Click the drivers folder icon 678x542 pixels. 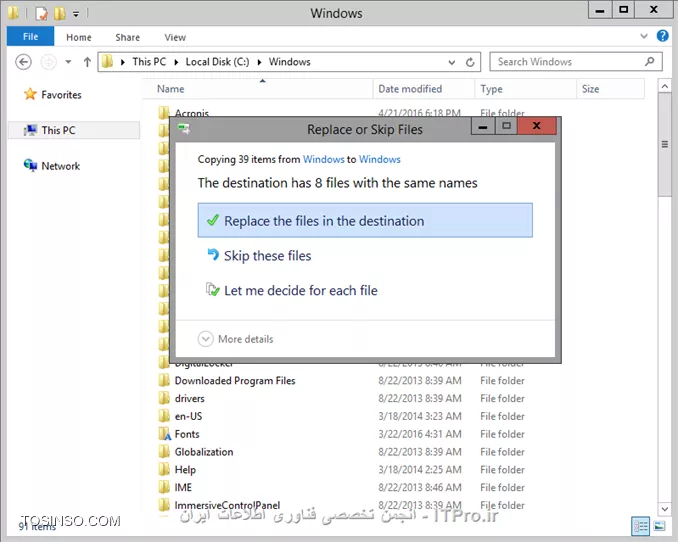(164, 398)
